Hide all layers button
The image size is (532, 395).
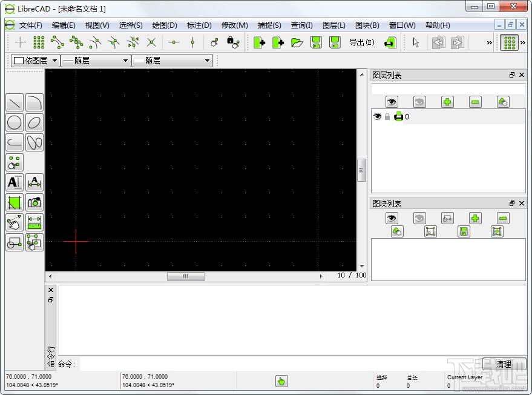point(419,102)
